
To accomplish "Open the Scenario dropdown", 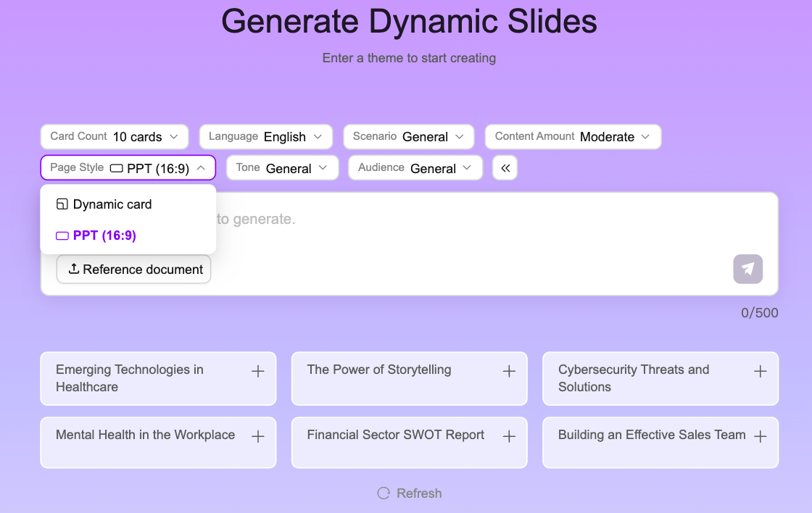I will (408, 137).
